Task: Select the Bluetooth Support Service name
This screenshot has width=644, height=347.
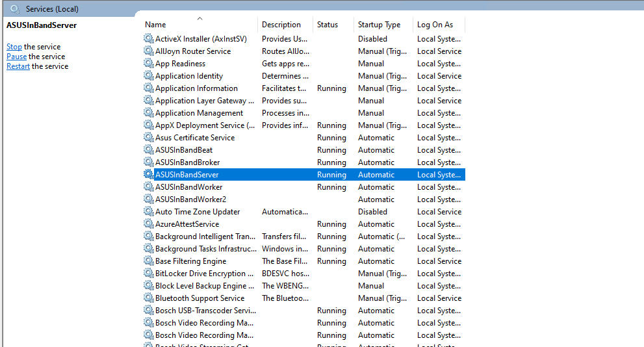Action: point(200,298)
